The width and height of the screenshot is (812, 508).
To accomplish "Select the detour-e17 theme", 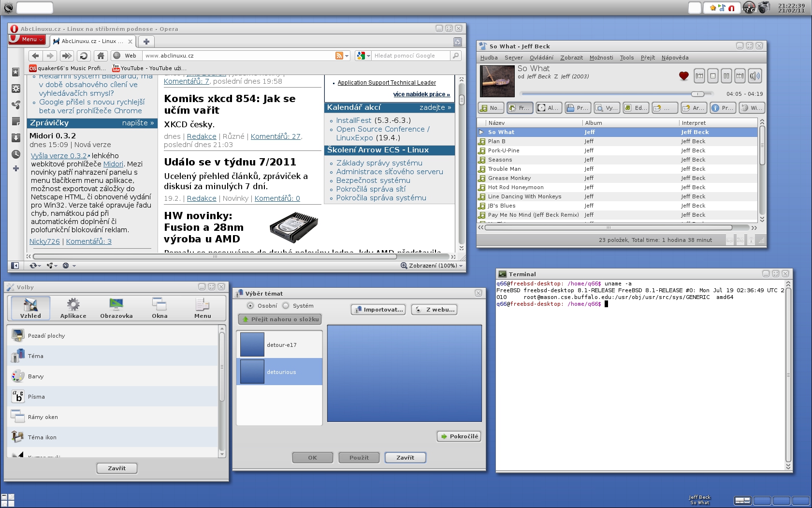I will point(279,344).
